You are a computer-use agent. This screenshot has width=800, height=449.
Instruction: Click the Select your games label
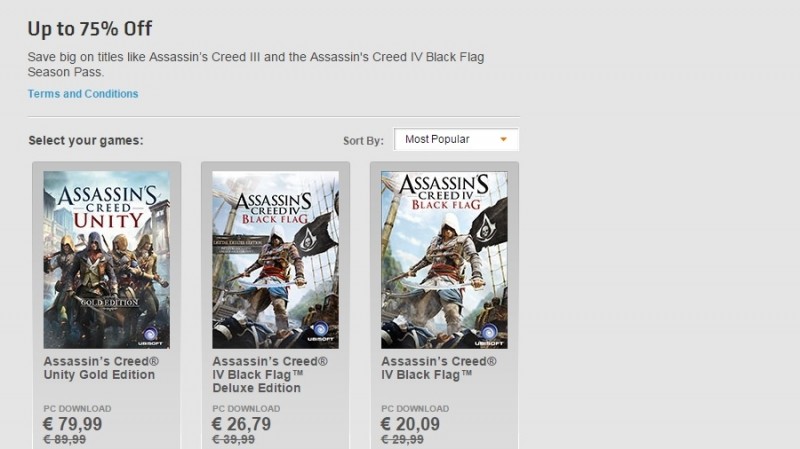click(86, 140)
